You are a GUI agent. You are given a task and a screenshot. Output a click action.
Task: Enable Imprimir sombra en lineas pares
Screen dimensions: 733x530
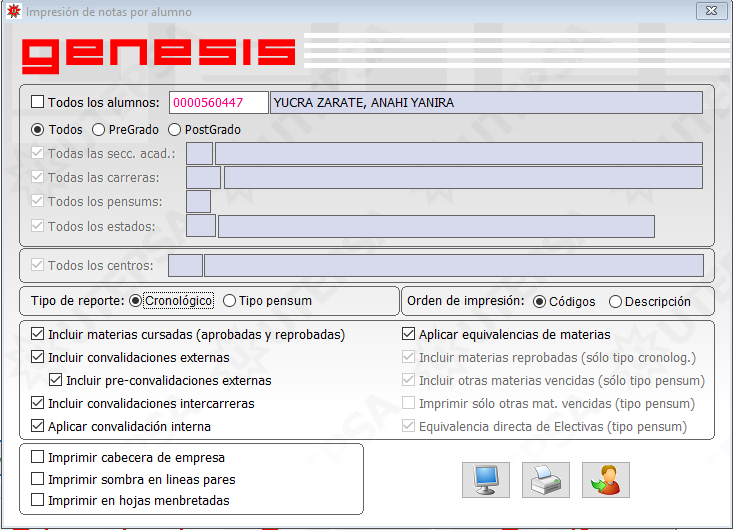pos(37,479)
